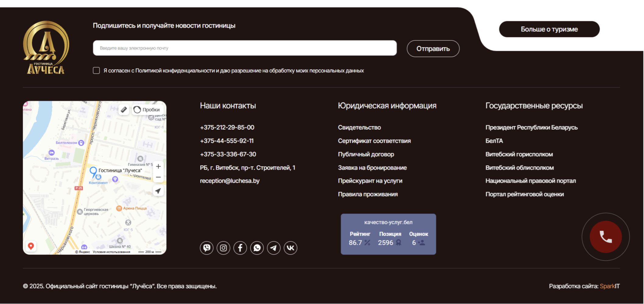Click the Больше о туризме button
The width and height of the screenshot is (644, 304).
coord(549,29)
